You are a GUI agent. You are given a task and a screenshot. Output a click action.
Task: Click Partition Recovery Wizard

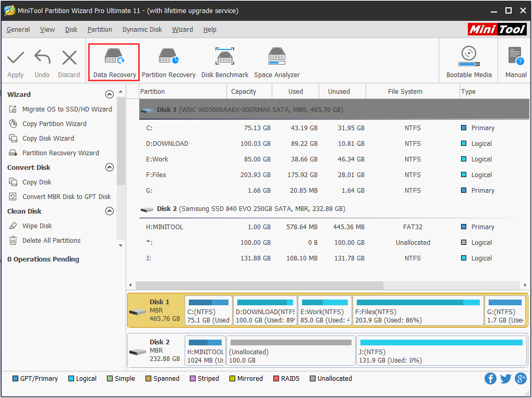[54, 153]
